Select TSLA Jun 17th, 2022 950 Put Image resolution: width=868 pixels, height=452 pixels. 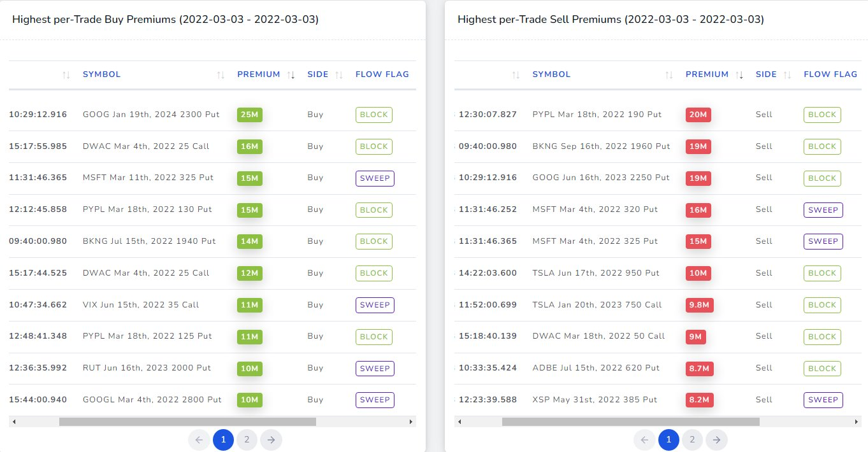[x=596, y=273]
